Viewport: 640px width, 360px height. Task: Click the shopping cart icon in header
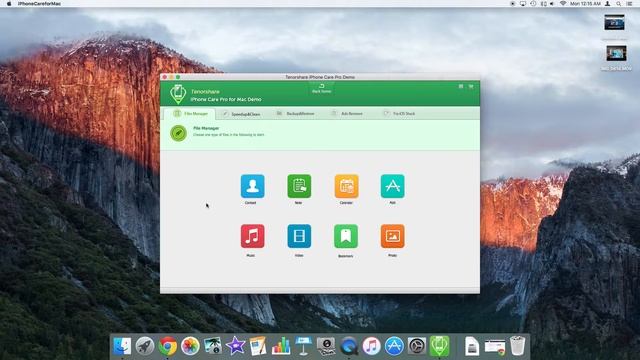pos(471,87)
